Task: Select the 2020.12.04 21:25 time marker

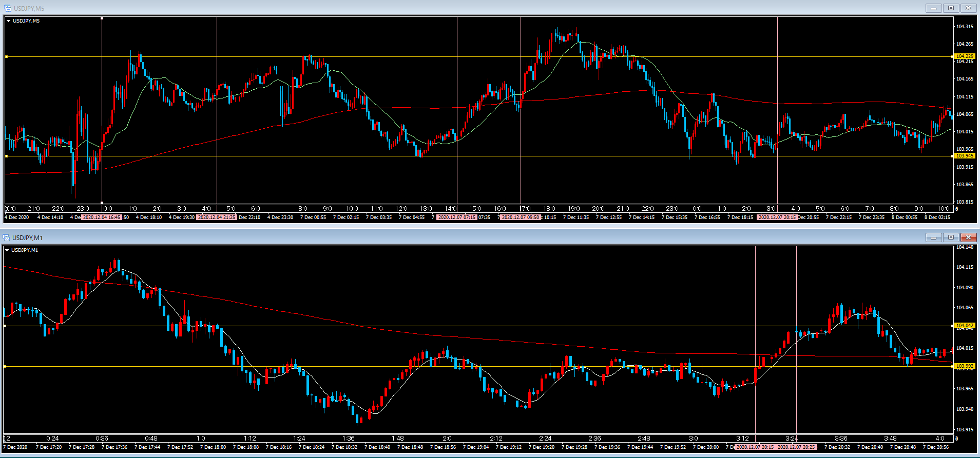Action: [217, 217]
